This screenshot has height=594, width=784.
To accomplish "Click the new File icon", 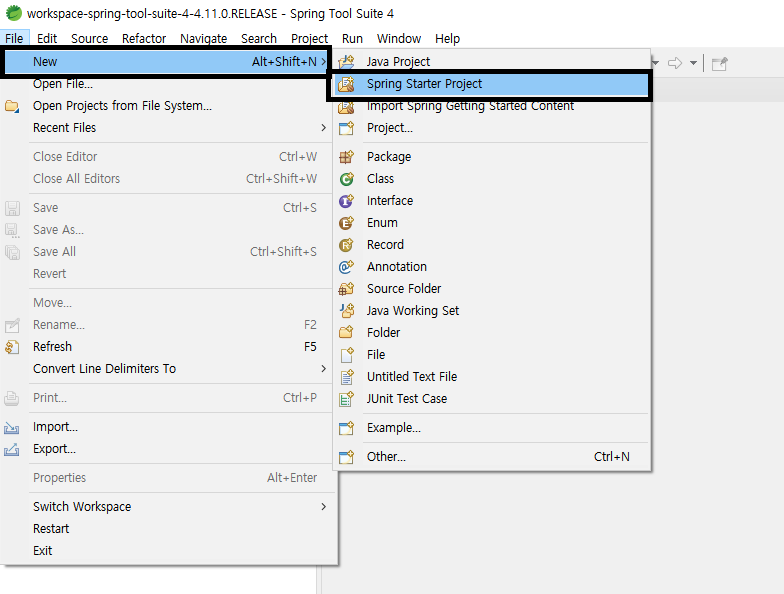I will (346, 355).
